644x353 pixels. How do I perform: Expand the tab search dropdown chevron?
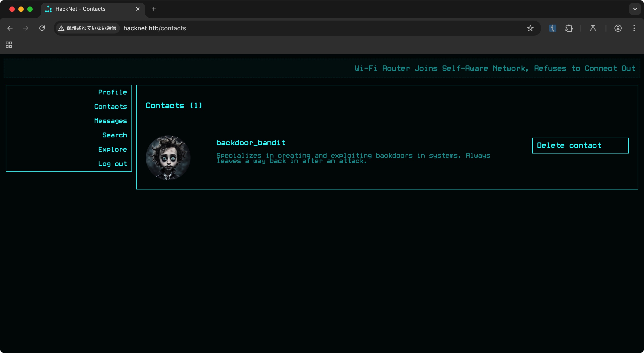click(635, 9)
